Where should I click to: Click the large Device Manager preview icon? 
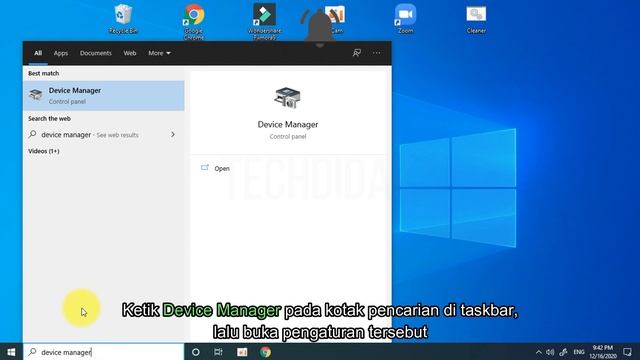288,98
